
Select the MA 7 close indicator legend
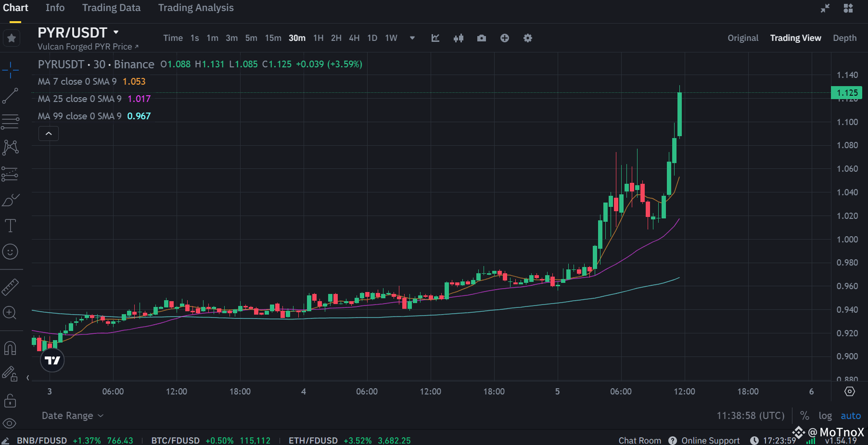pos(91,81)
